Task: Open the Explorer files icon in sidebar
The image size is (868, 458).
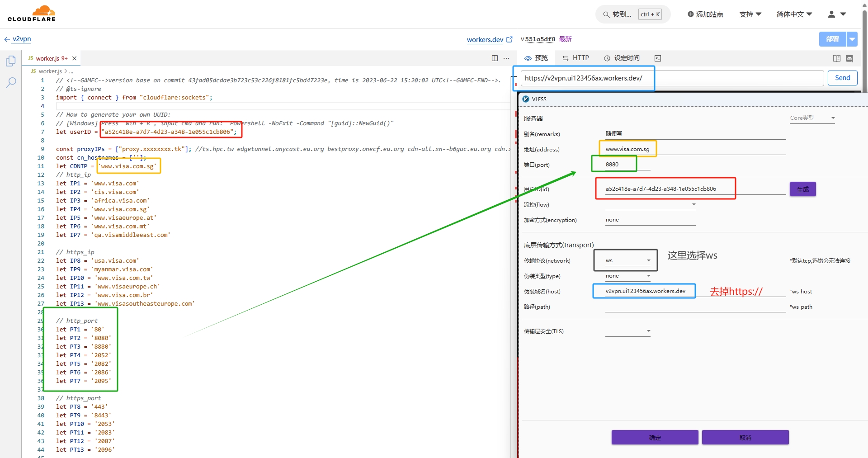Action: click(11, 61)
